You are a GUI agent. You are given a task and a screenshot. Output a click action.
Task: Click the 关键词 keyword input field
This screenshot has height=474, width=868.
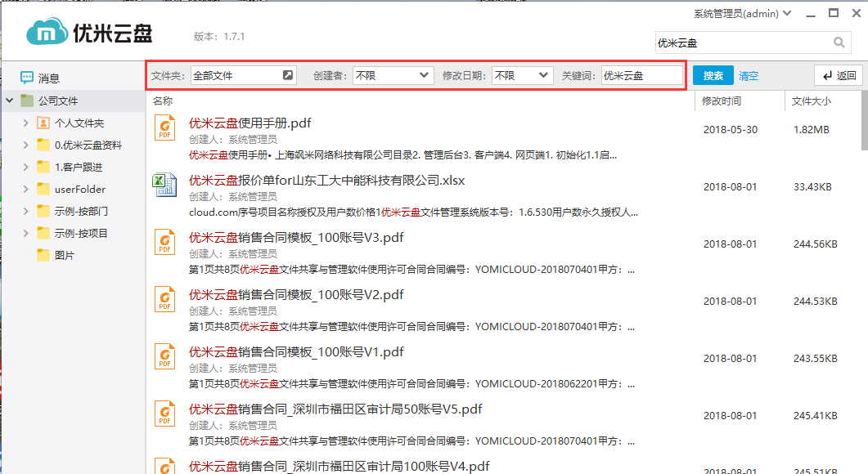coord(641,75)
